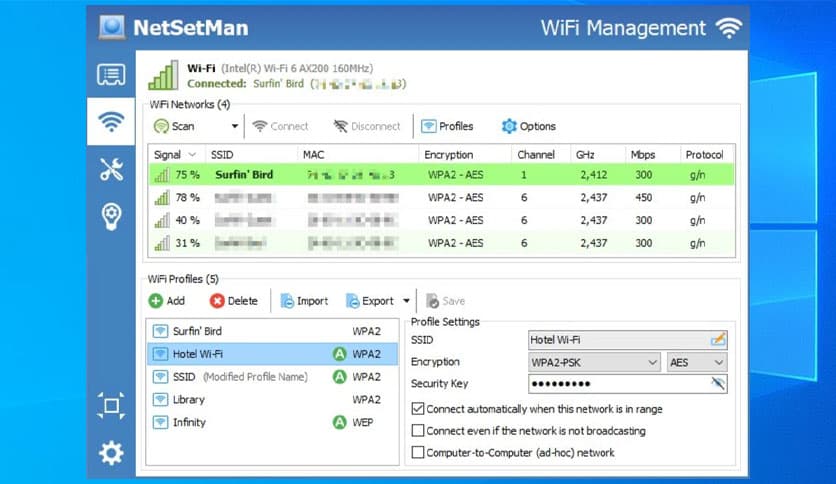Select the Library profile

pyautogui.click(x=272, y=400)
